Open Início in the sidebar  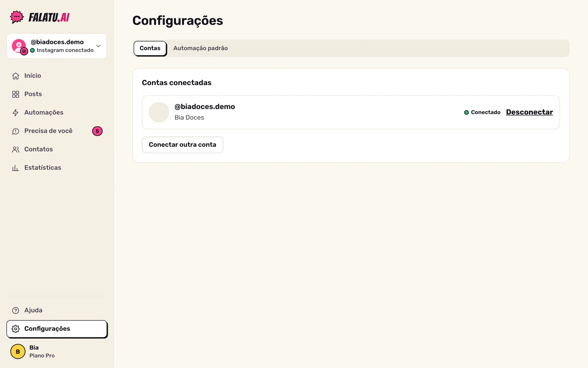click(57, 76)
